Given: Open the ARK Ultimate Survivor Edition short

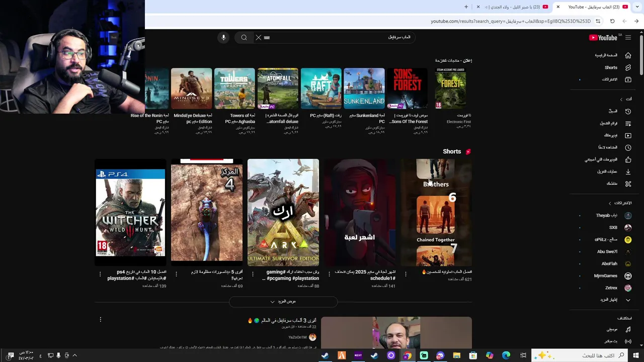Looking at the screenshot, I should pyautogui.click(x=283, y=213).
